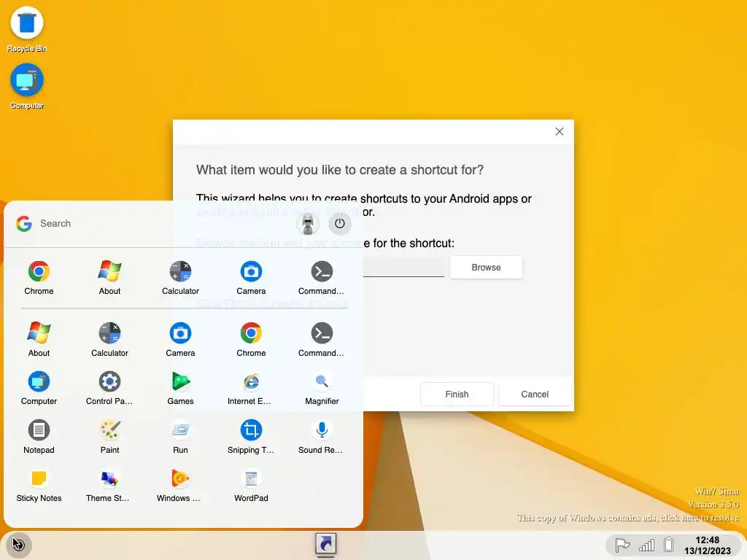Open Internet Explorer app

[x=251, y=388]
